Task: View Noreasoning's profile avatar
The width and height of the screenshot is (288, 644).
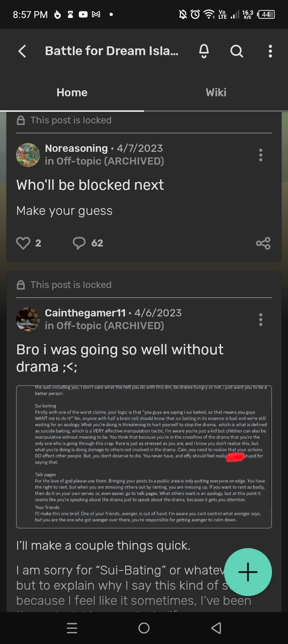Action: [x=28, y=155]
